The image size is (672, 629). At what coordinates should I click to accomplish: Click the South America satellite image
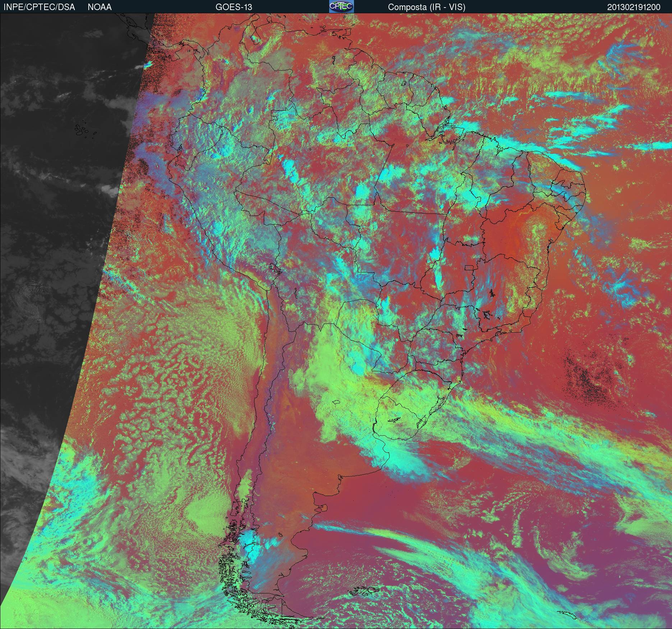tap(336, 321)
